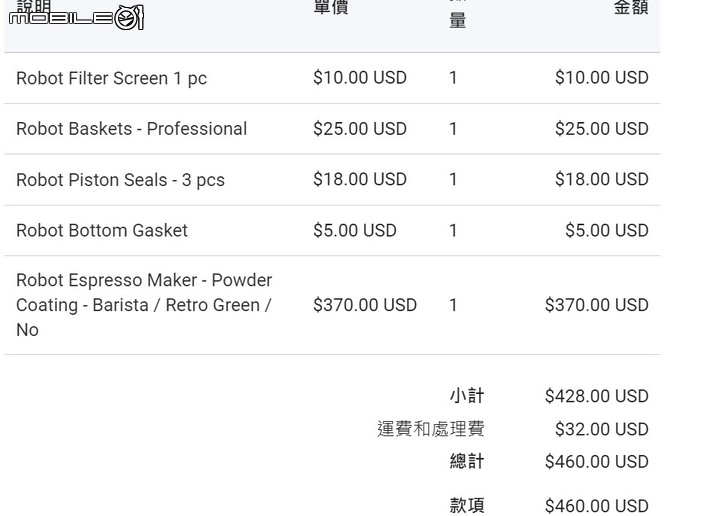The image size is (720, 516).
Task: Click the 金額 column header
Action: 631,7
